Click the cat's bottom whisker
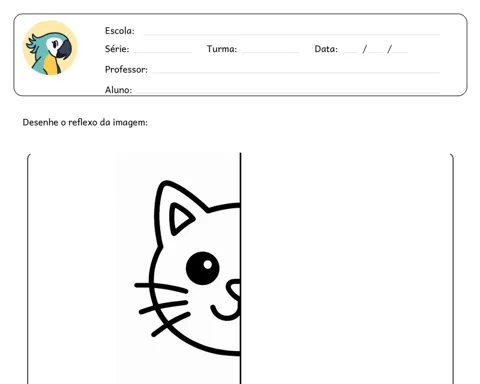Image resolution: width=480 pixels, height=384 pixels. [171, 324]
